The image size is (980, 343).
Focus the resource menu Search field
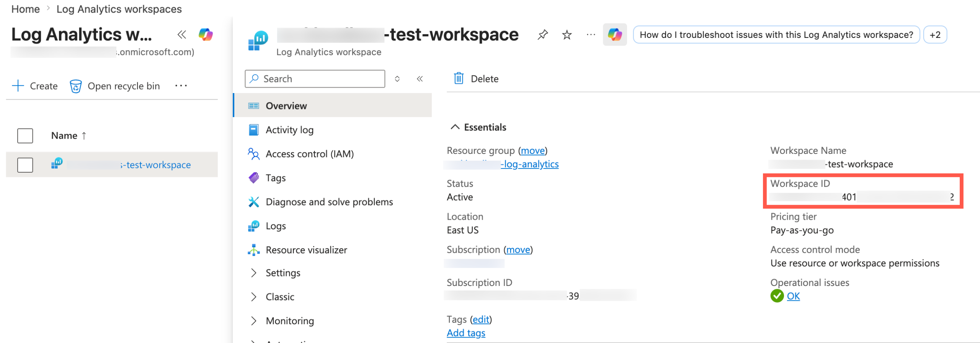click(x=315, y=78)
